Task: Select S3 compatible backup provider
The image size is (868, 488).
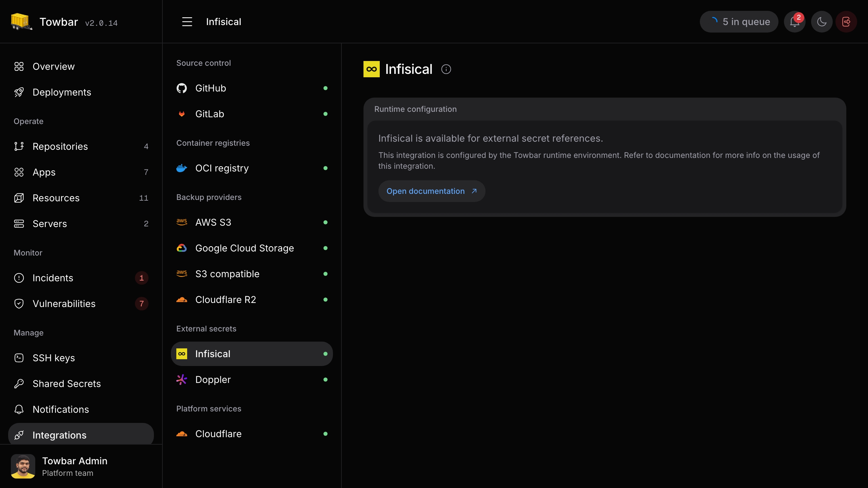Action: pyautogui.click(x=252, y=274)
